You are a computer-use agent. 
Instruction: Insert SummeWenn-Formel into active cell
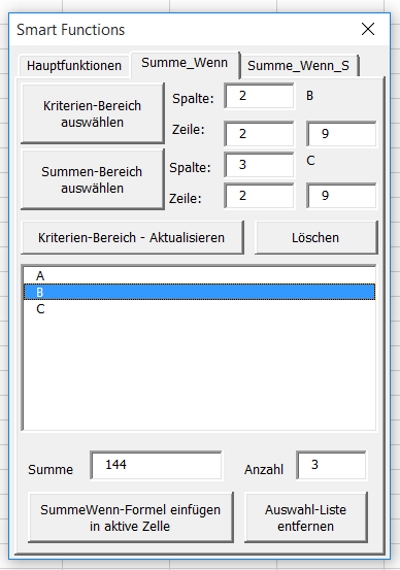click(131, 517)
